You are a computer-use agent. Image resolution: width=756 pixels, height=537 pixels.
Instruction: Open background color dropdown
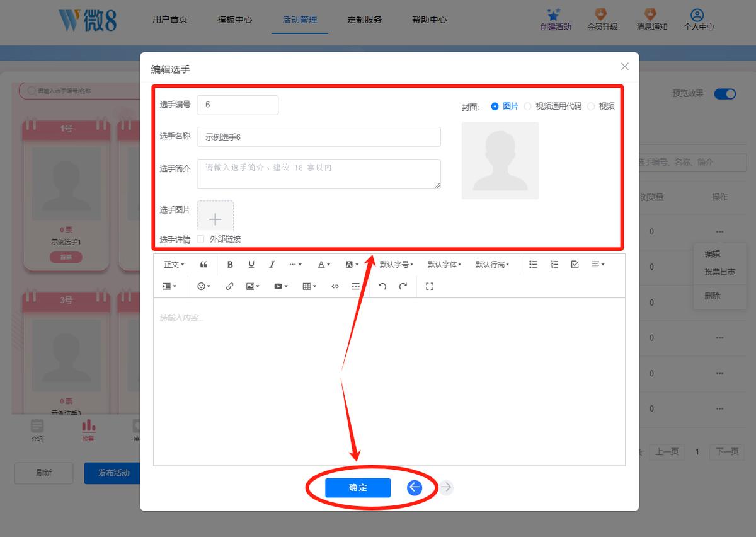[352, 265]
